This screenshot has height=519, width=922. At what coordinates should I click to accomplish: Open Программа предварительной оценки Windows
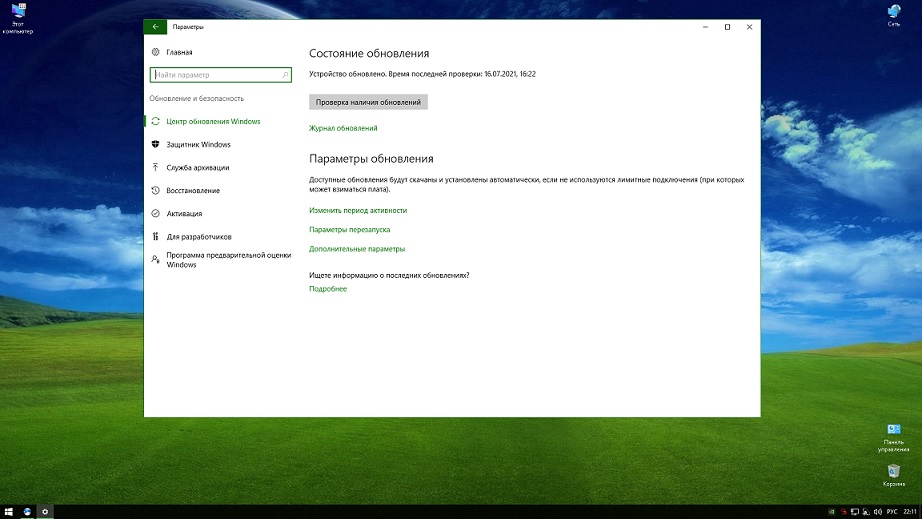click(x=229, y=260)
